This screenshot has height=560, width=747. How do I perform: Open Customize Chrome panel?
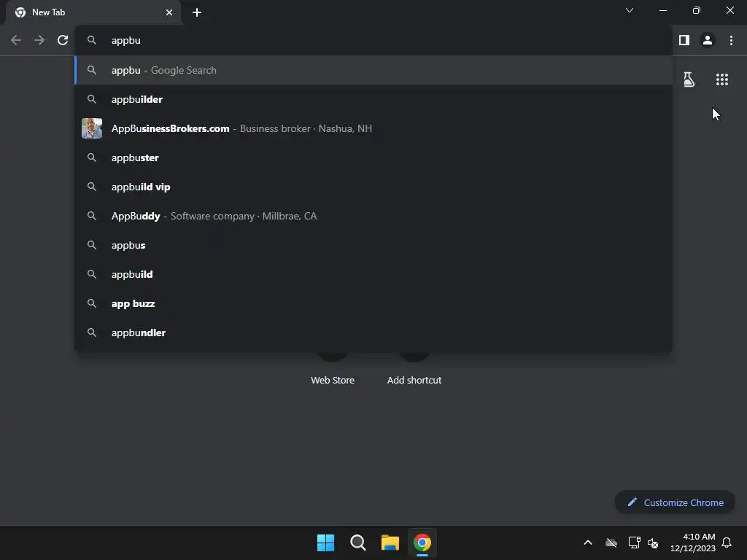pos(675,502)
